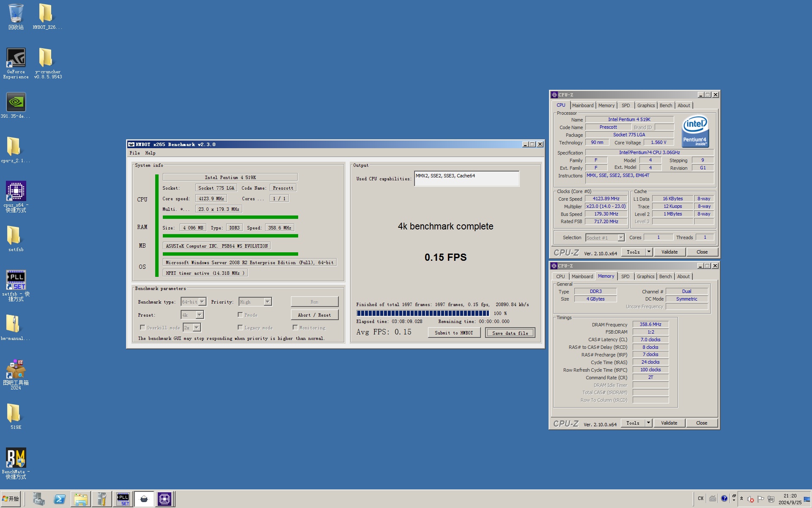Click Close in the lower CPU-Z window
The image size is (812, 508).
pyautogui.click(x=701, y=423)
